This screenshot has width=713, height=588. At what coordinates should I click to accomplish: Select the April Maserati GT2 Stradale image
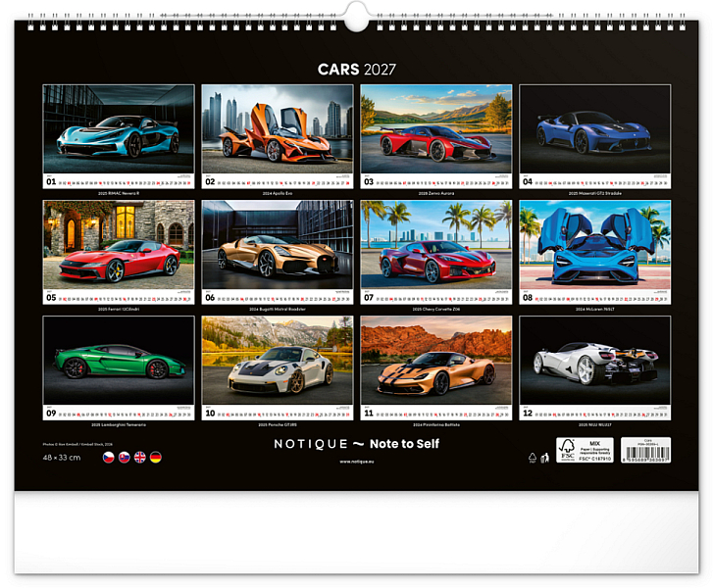click(594, 128)
